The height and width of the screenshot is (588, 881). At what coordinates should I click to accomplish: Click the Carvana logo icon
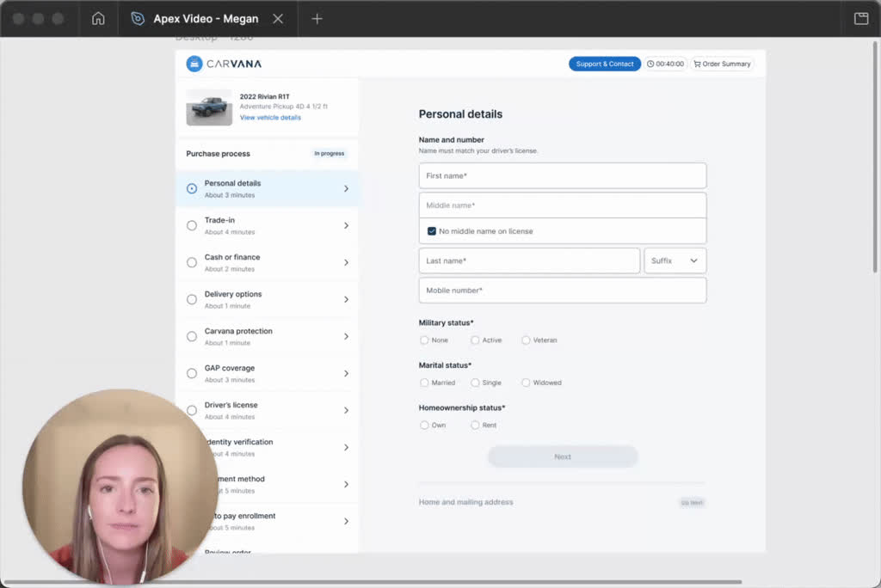pos(194,64)
